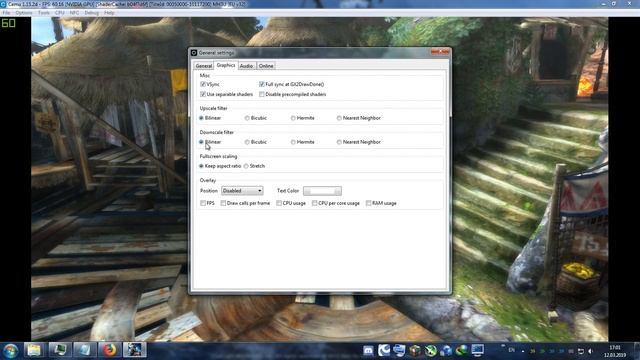Open Discord from the system tray

click(x=368, y=351)
